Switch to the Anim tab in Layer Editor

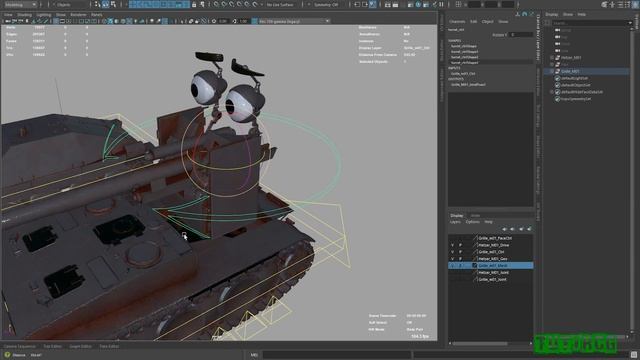point(475,216)
